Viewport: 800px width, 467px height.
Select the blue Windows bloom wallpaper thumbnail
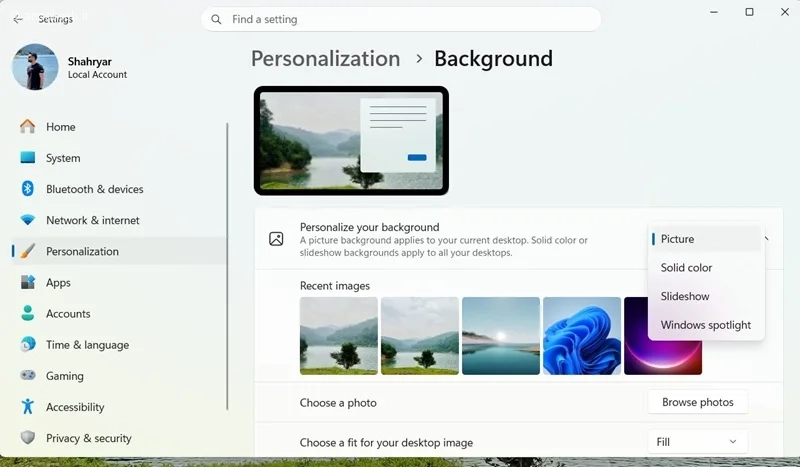point(582,336)
